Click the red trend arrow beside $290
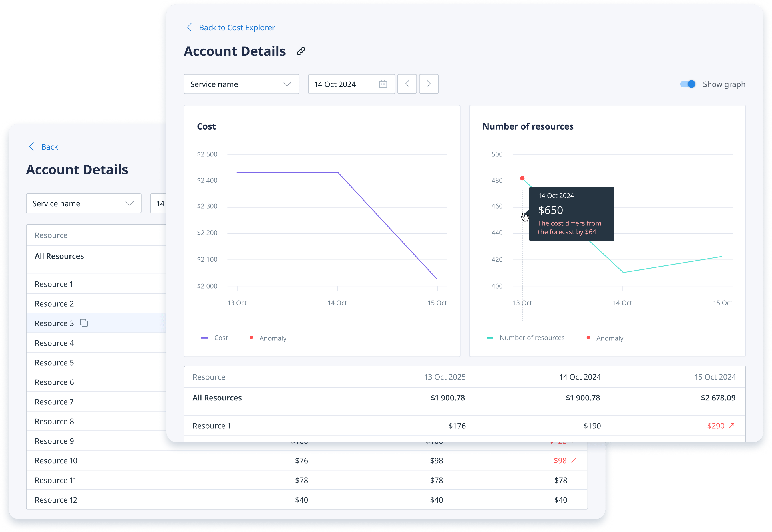The image size is (772, 532). (x=732, y=426)
